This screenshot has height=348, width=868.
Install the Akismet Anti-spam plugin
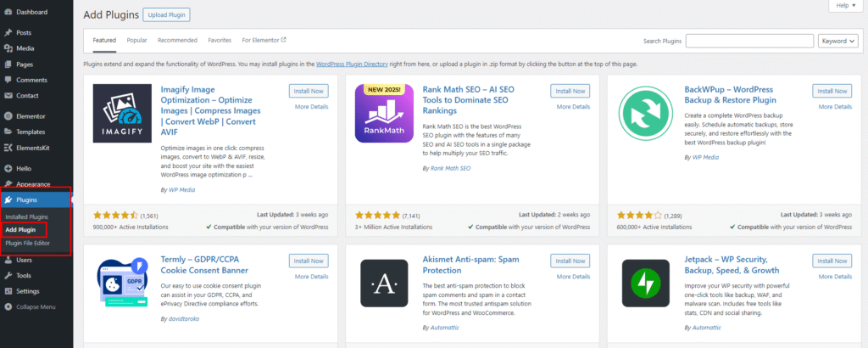click(570, 261)
